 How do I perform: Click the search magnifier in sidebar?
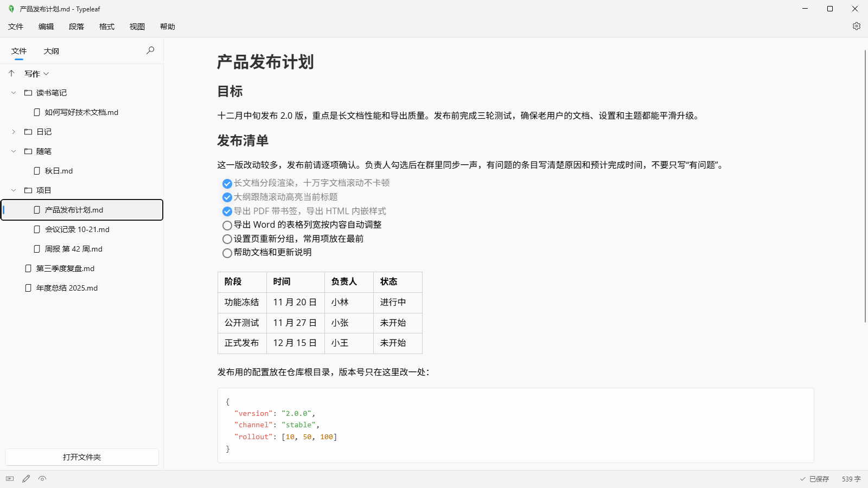[x=150, y=50]
